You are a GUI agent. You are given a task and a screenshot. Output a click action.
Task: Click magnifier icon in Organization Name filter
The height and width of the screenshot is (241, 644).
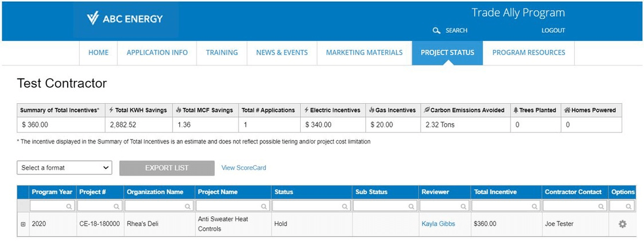pos(188,206)
